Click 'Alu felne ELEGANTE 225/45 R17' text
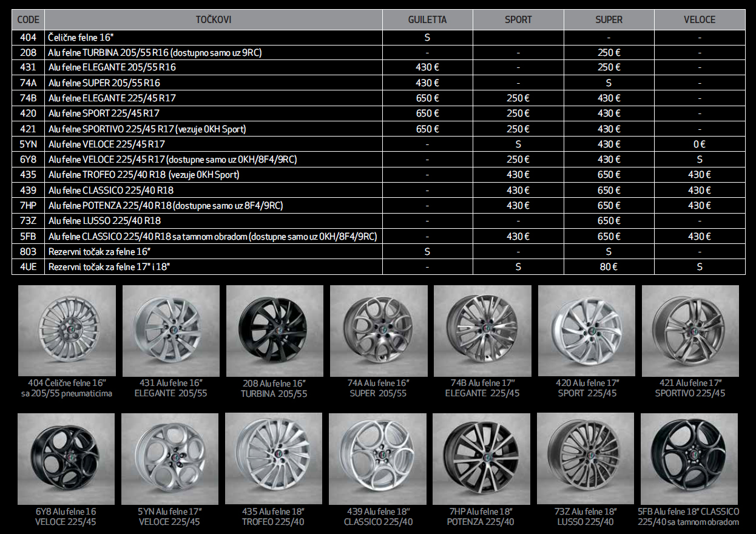Viewport: 756px width, 534px height. [112, 98]
